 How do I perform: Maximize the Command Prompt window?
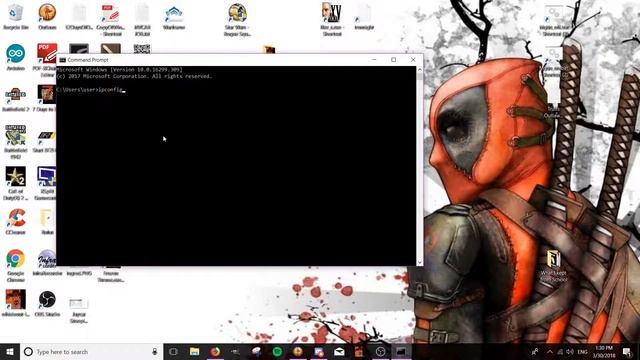pos(393,60)
